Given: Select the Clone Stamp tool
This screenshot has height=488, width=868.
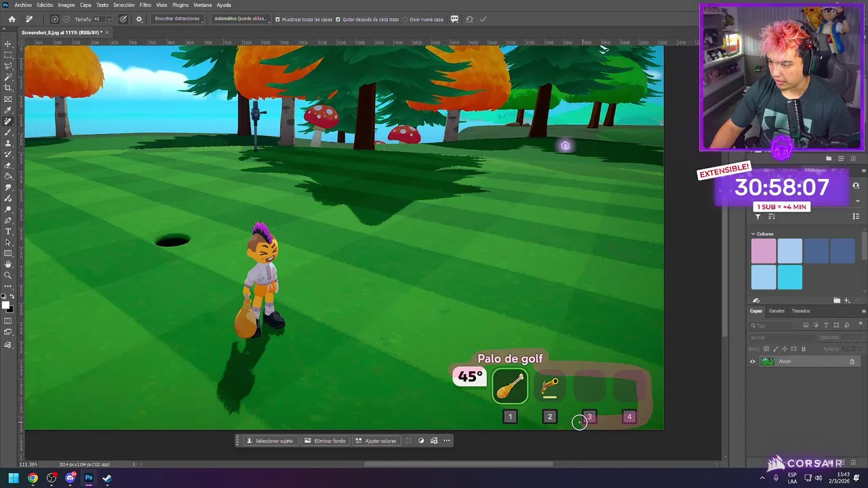Looking at the screenshot, I should click(x=8, y=144).
